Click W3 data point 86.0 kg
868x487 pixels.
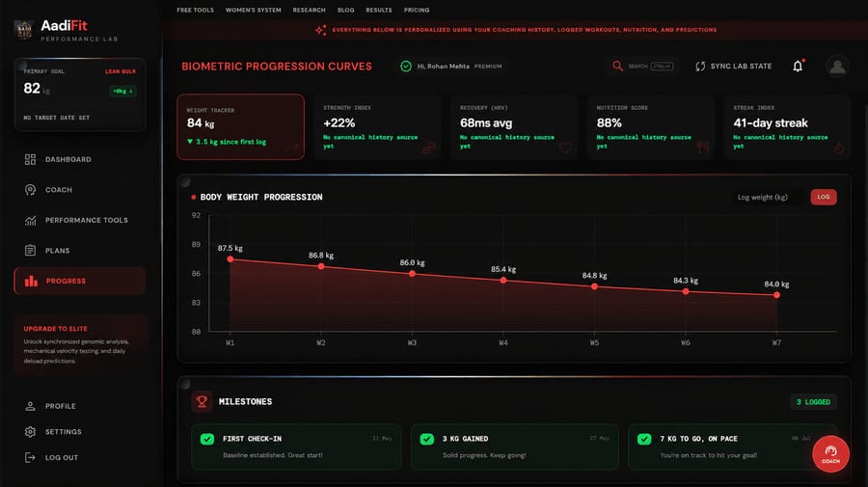(412, 273)
